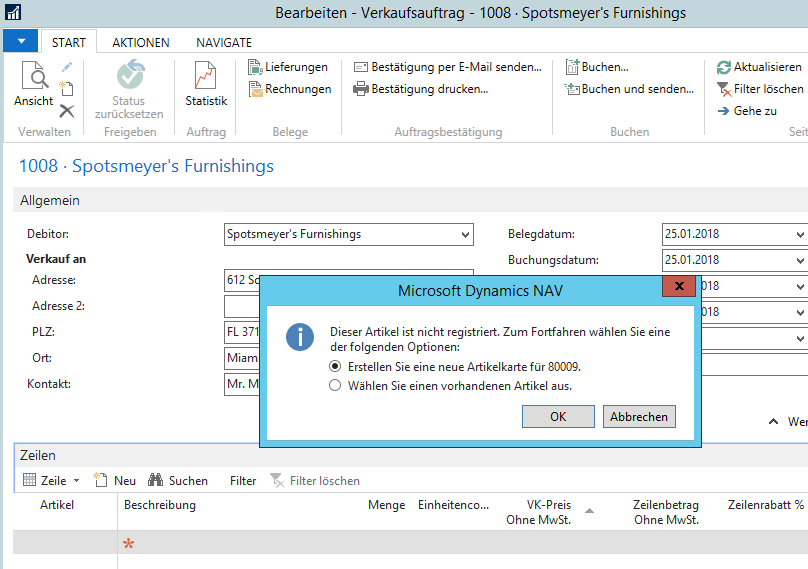Collapse the Zeilen section header
The height and width of the screenshot is (569, 808).
[x=410, y=455]
